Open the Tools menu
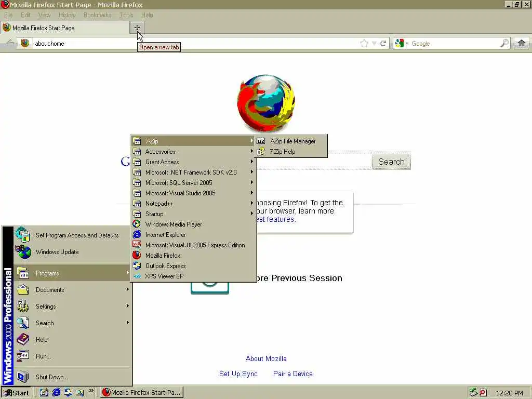Viewport: 532px width, 399px height. point(126,15)
